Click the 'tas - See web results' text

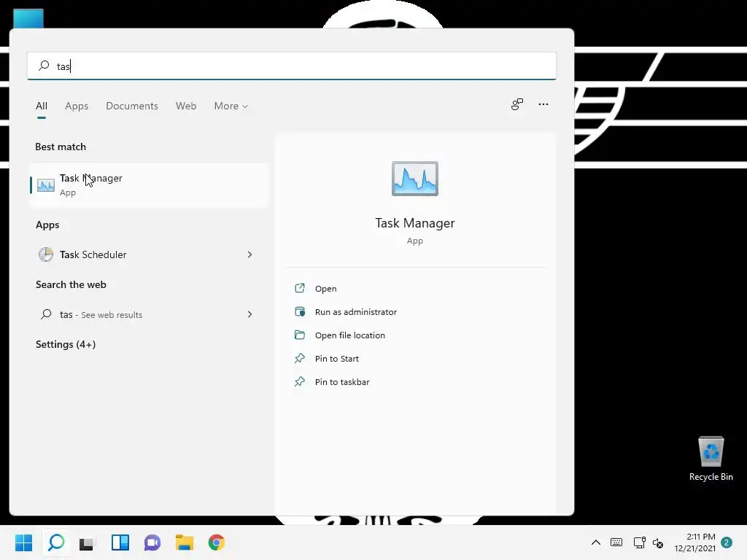click(x=101, y=314)
